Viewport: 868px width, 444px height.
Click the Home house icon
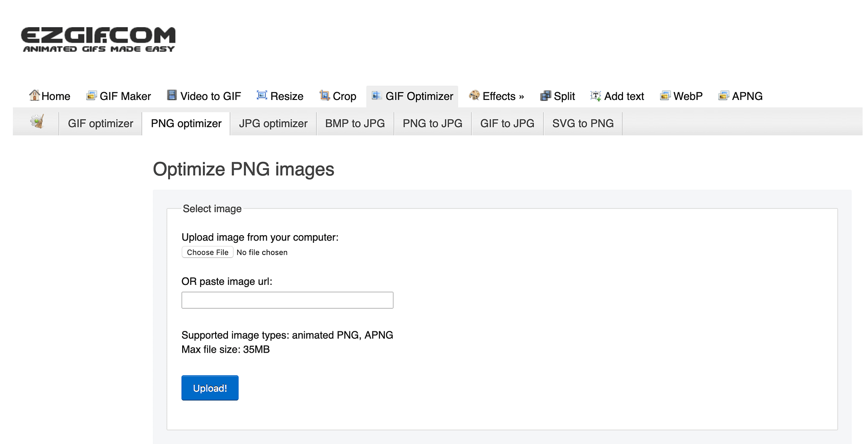[x=34, y=95]
